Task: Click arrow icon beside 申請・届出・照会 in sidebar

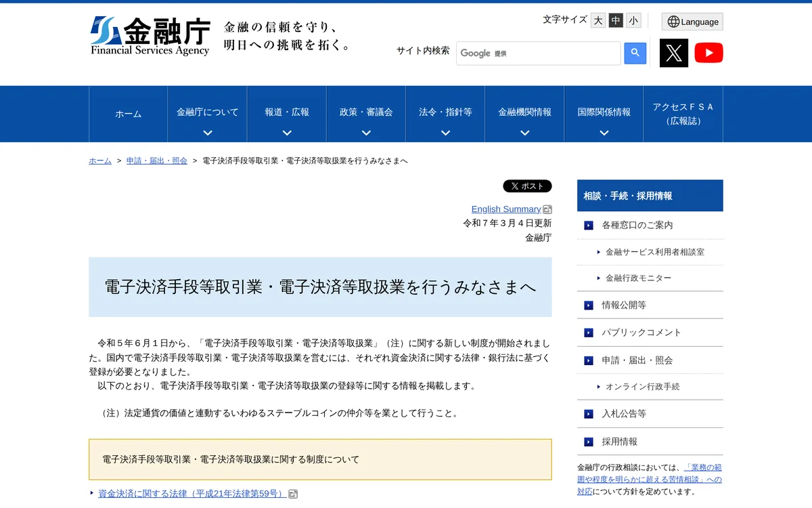Action: point(589,360)
